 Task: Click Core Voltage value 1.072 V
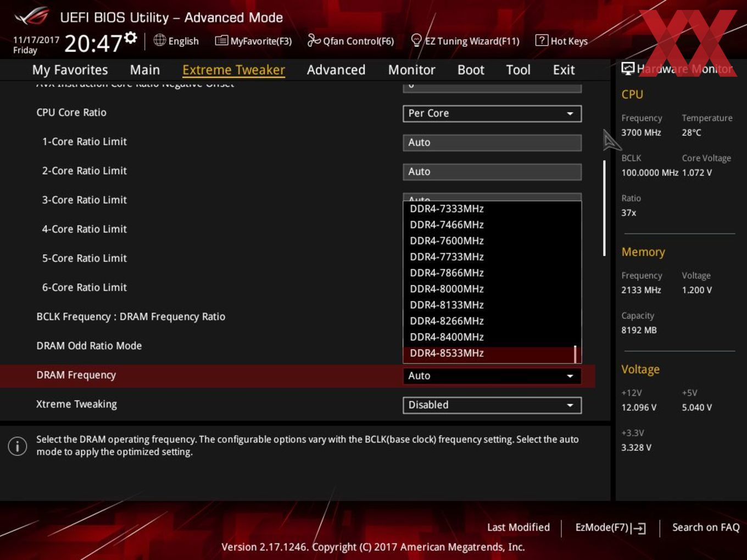tap(697, 172)
